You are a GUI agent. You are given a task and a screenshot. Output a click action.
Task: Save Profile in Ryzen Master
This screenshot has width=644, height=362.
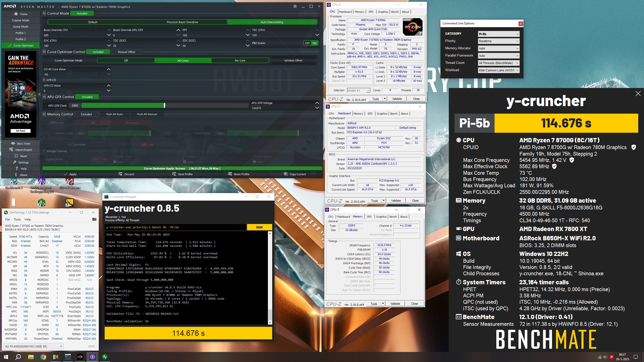[x=182, y=174]
